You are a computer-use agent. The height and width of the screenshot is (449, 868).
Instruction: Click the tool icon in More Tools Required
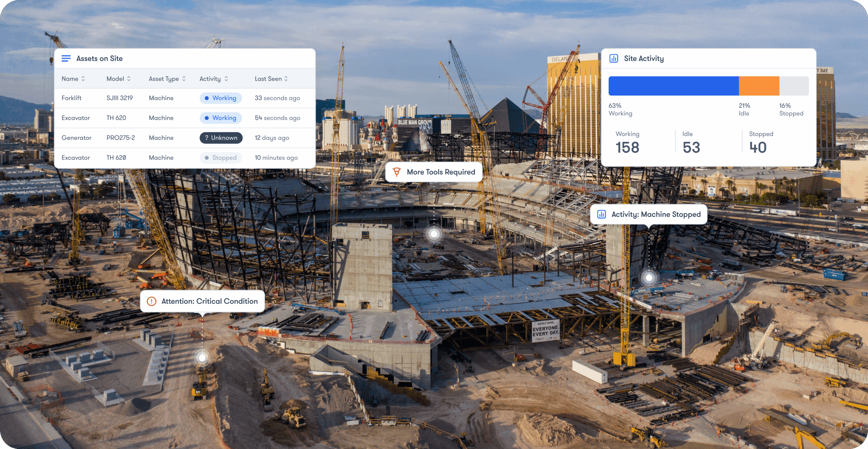[x=396, y=172]
